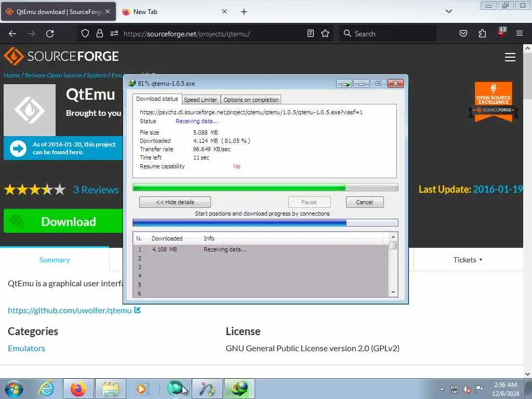Click Browse Open Source breadcrumb
The image size is (532, 399).
[54, 75]
